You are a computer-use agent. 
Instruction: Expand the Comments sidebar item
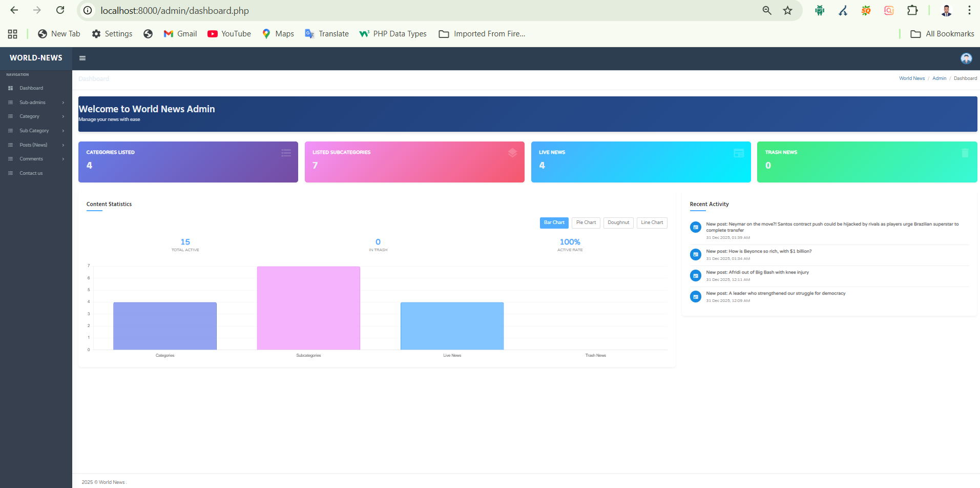[31, 159]
